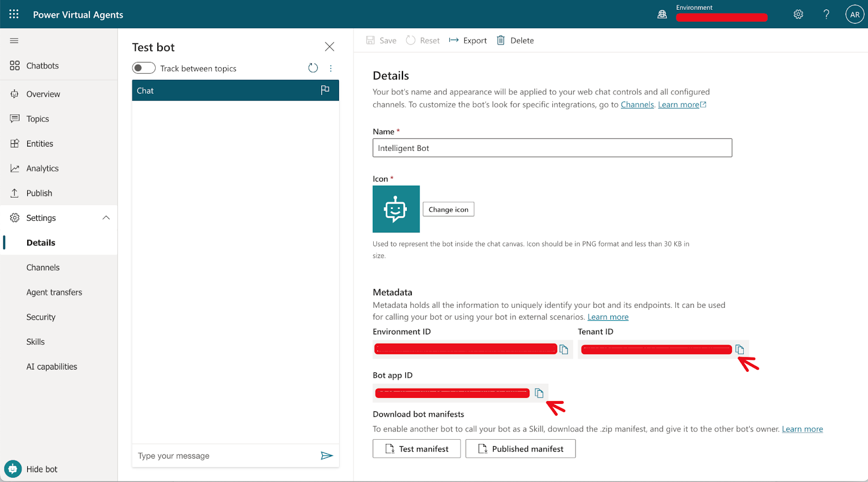Open Test bot more options menu

click(x=331, y=68)
